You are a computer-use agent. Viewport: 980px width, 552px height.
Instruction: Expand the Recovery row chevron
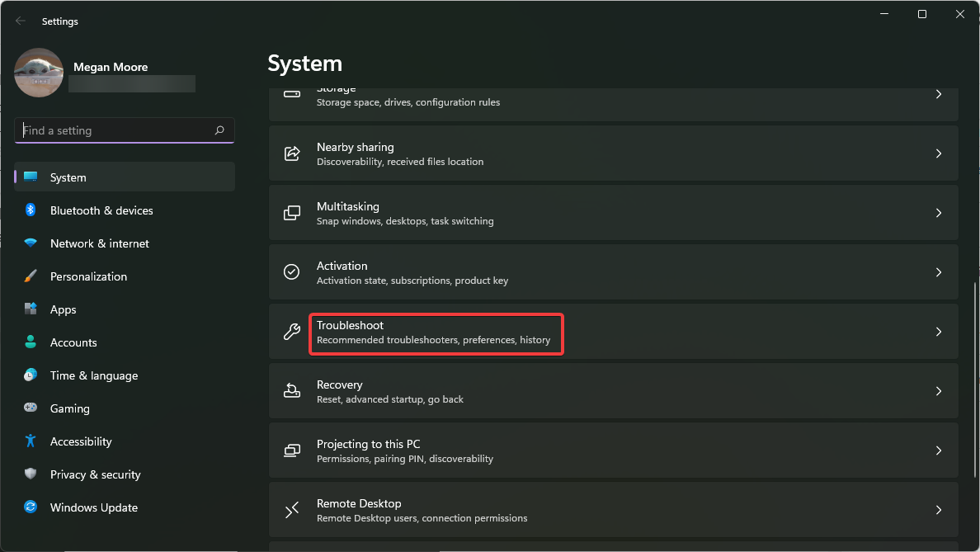point(938,390)
